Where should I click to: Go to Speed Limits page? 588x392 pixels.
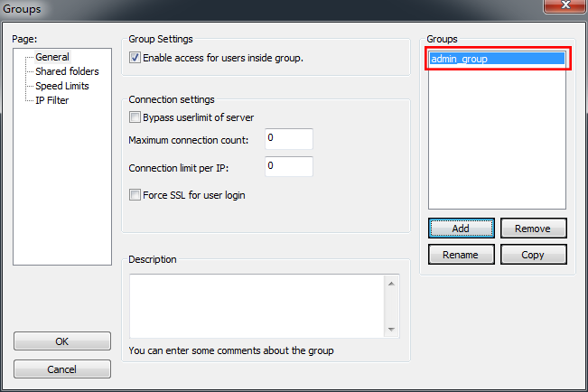(x=61, y=86)
